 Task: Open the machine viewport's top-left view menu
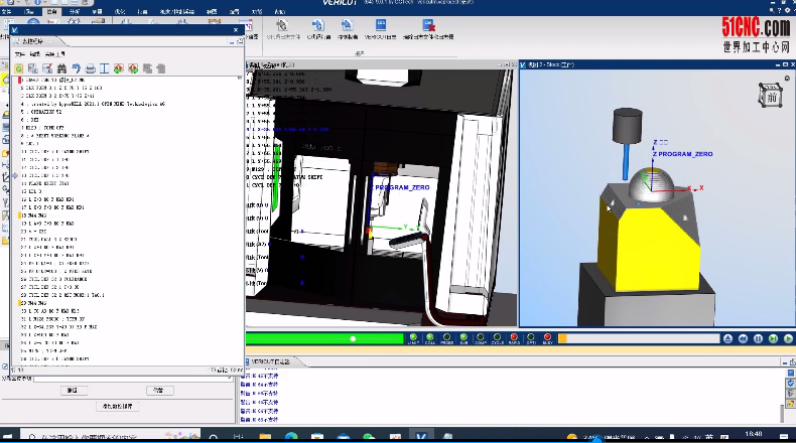pos(249,65)
